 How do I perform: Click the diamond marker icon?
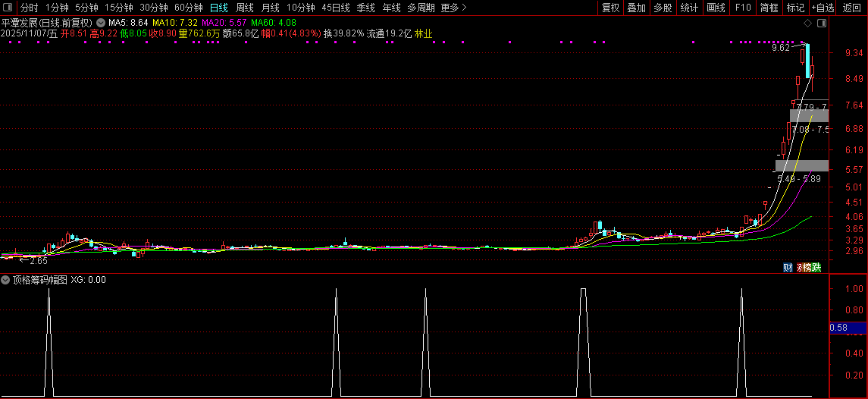point(807,24)
